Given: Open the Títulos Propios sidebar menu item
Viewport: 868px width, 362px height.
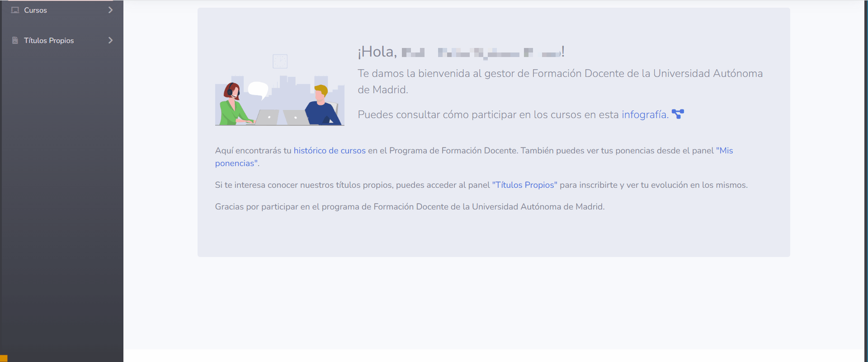Looking at the screenshot, I should tap(49, 40).
